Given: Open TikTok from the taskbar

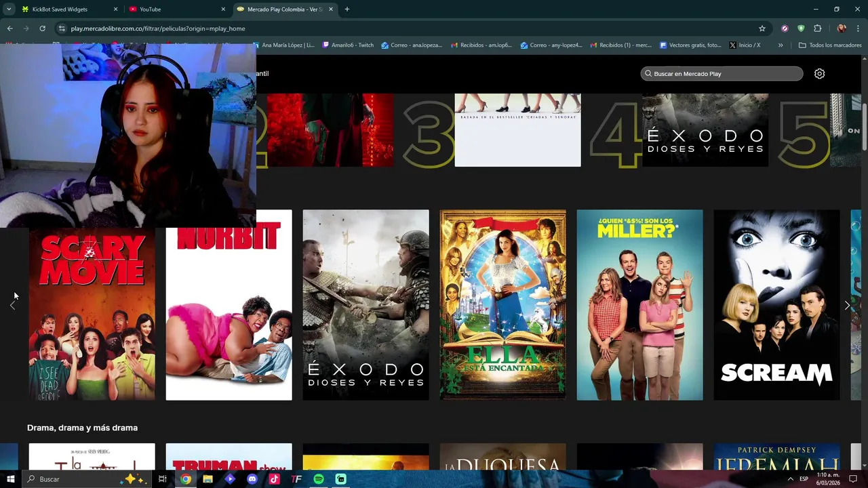Looking at the screenshot, I should click(274, 479).
